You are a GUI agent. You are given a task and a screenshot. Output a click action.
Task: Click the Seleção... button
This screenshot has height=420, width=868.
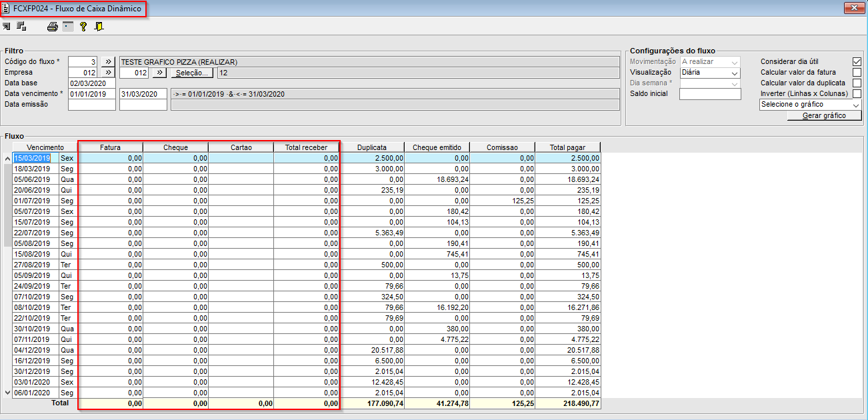[193, 73]
